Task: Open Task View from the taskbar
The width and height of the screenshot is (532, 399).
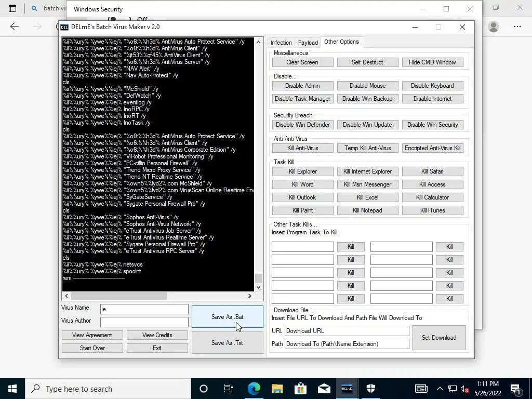Action: (x=229, y=389)
